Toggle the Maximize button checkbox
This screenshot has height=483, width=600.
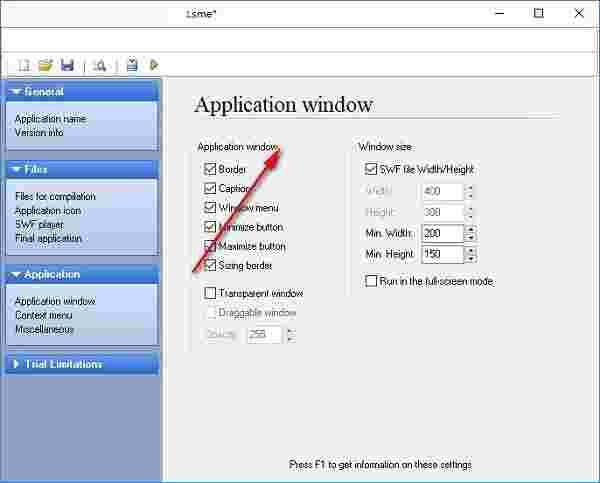pyautogui.click(x=210, y=246)
